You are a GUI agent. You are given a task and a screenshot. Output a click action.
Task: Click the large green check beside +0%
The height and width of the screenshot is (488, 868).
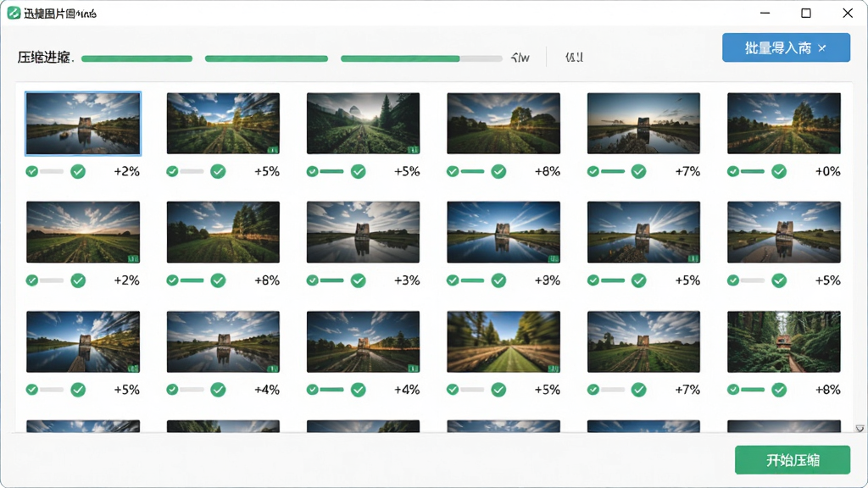click(779, 171)
